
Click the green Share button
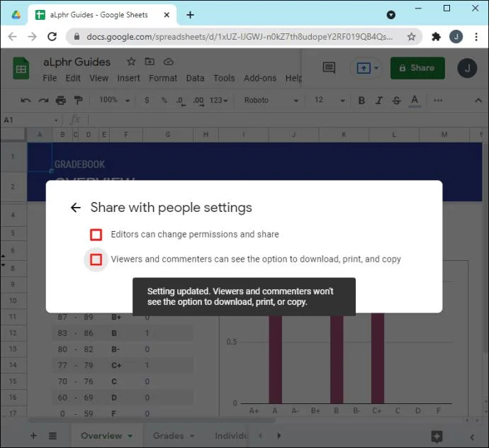(x=417, y=68)
